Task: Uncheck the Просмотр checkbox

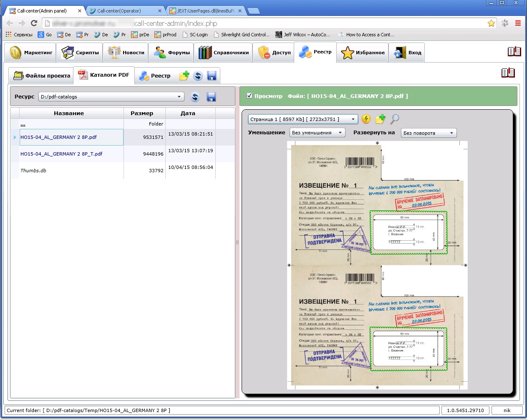Action: pos(250,96)
